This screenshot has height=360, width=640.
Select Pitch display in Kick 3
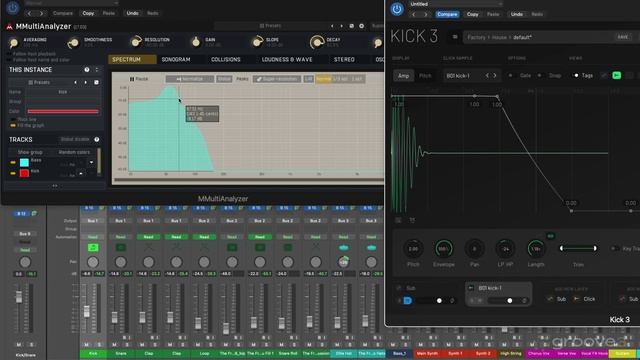pyautogui.click(x=425, y=76)
